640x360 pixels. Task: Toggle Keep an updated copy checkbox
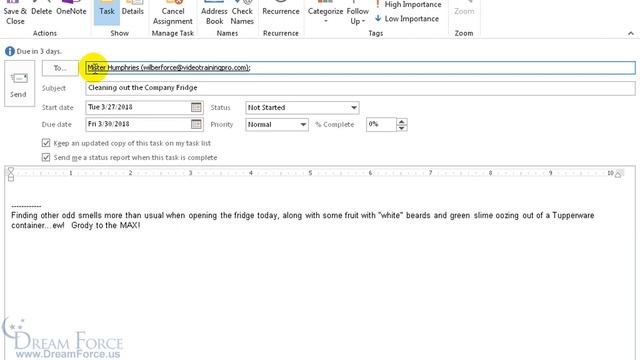46,143
